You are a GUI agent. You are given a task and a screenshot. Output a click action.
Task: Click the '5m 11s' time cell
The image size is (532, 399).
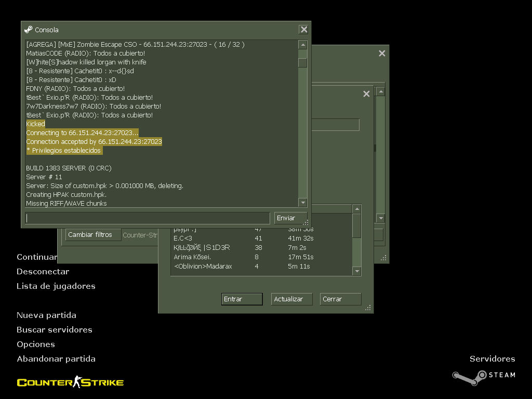pos(299,267)
